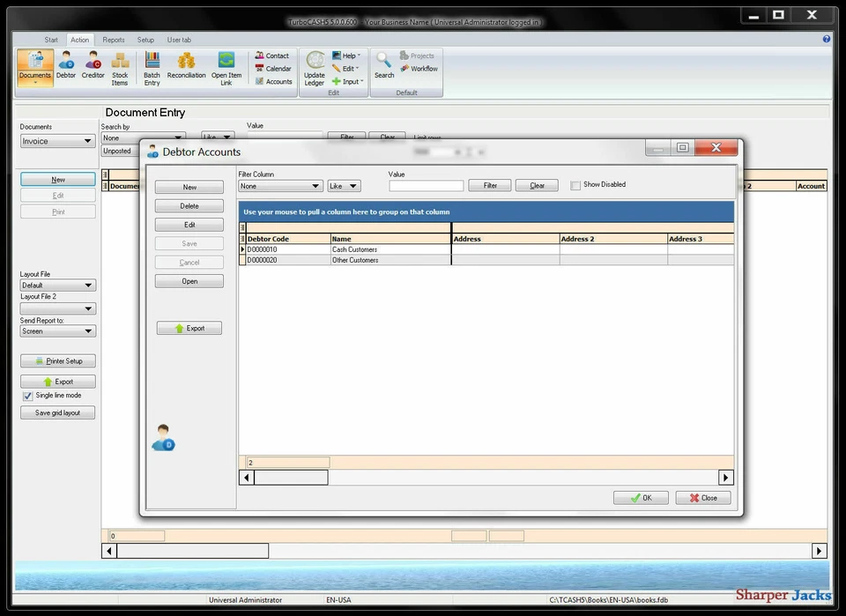
Task: Select the Creditor icon
Action: tap(93, 66)
